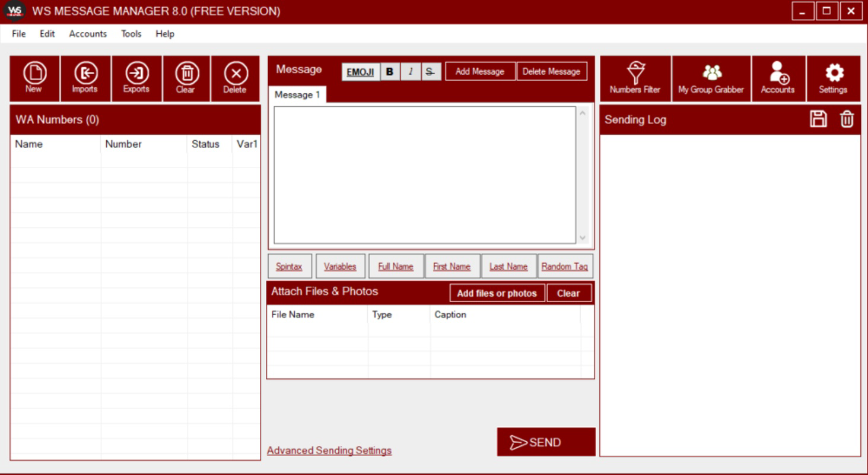Screen dimensions: 868x475
Task: Apply bold formatting to the message
Action: 389,71
